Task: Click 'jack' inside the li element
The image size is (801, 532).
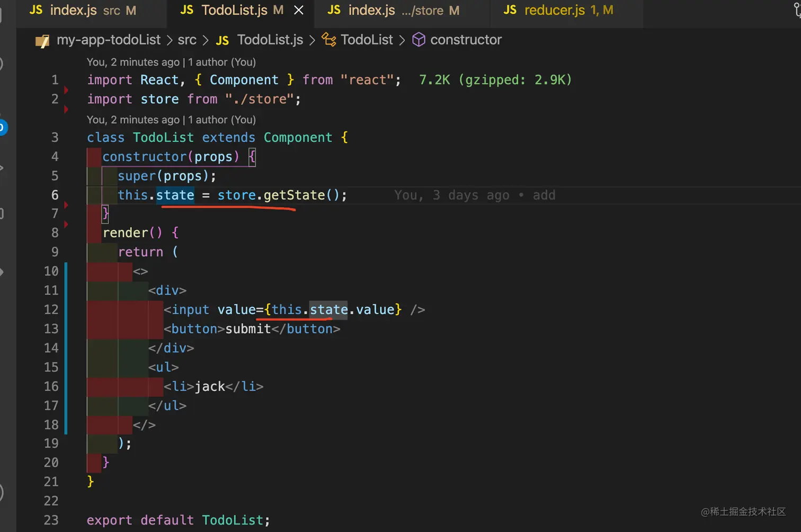Action: click(x=210, y=386)
